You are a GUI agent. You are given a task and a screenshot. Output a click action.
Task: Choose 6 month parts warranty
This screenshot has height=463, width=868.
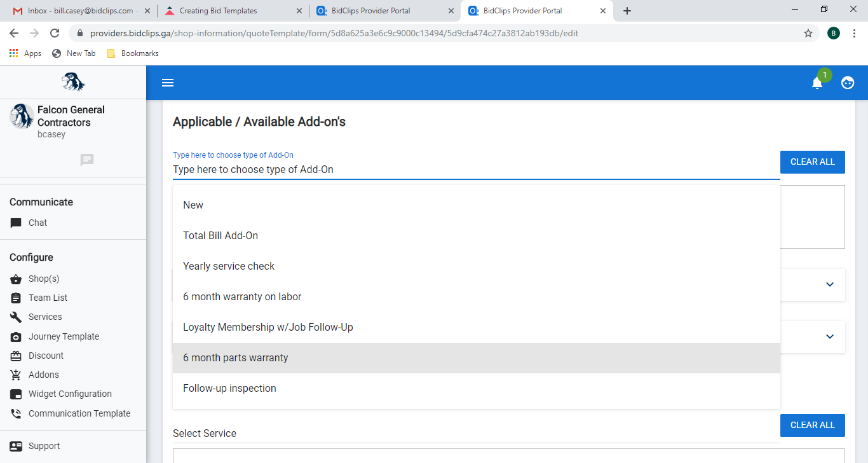(x=477, y=357)
